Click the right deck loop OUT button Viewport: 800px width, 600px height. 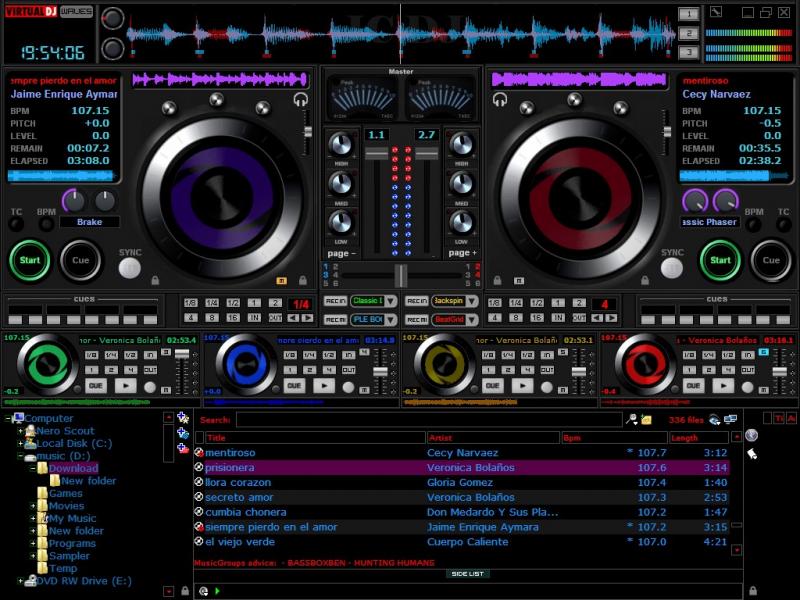579,317
